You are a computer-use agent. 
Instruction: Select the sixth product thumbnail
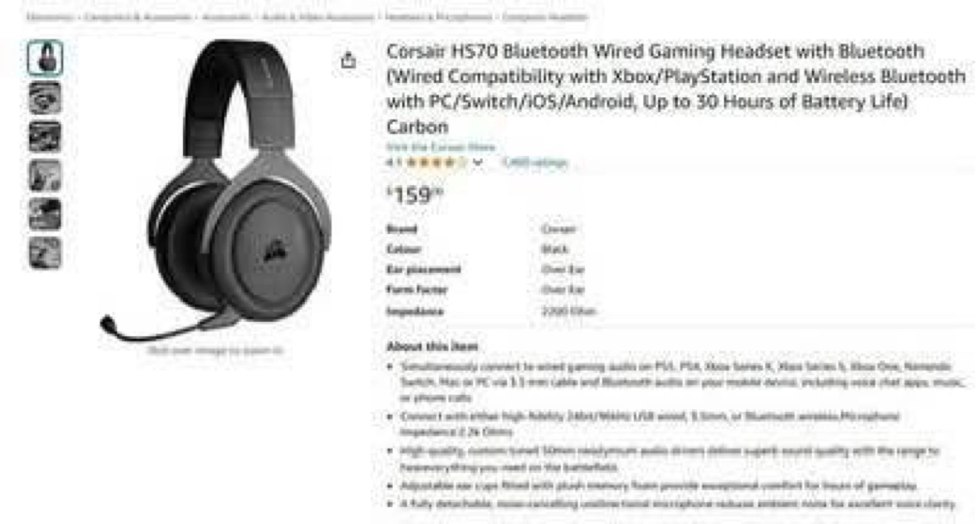click(46, 253)
